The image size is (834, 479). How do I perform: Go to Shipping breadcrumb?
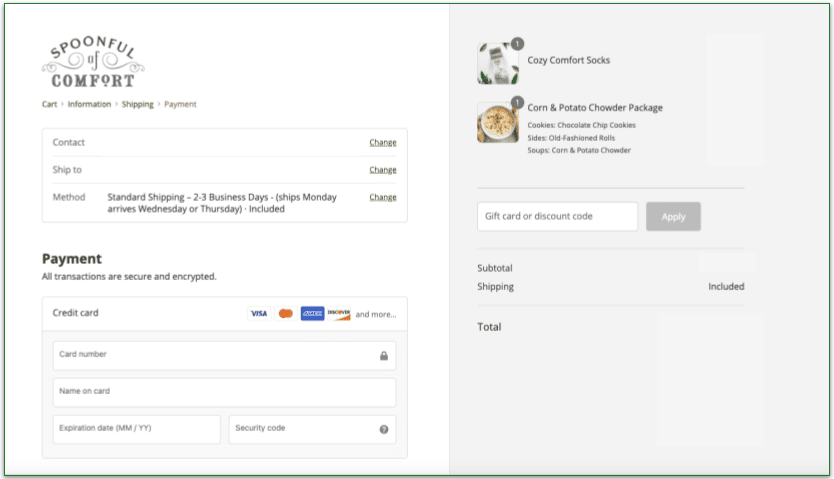(x=138, y=104)
